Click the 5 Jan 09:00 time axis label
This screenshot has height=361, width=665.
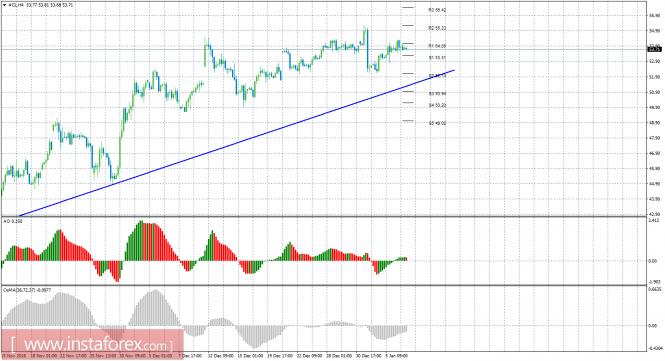[397, 356]
